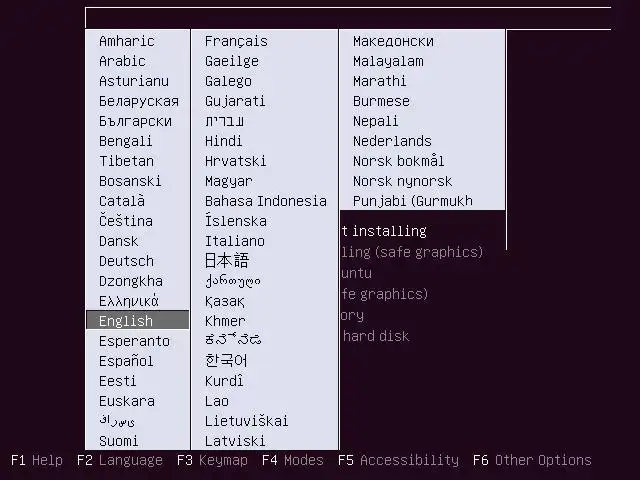Select Italiano language entry
This screenshot has width=640, height=480.
(x=235, y=241)
